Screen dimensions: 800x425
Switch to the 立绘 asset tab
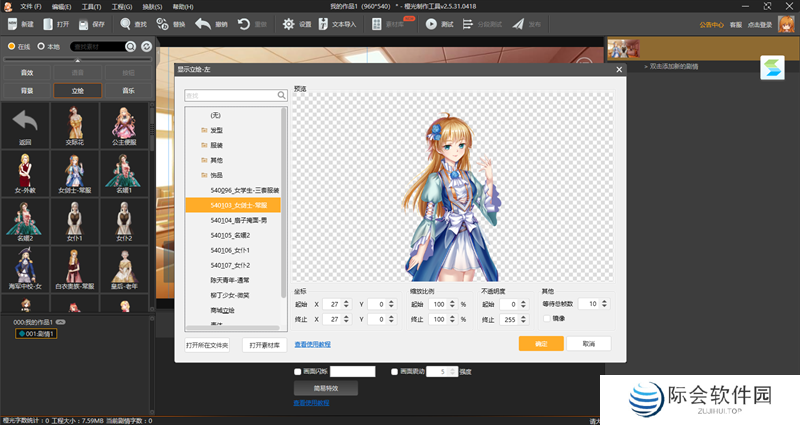coord(78,91)
